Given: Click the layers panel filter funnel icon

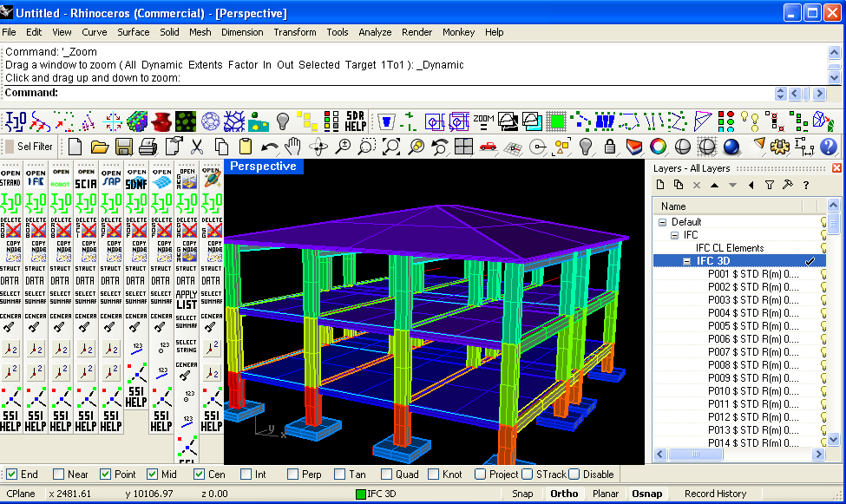Looking at the screenshot, I should click(x=770, y=185).
